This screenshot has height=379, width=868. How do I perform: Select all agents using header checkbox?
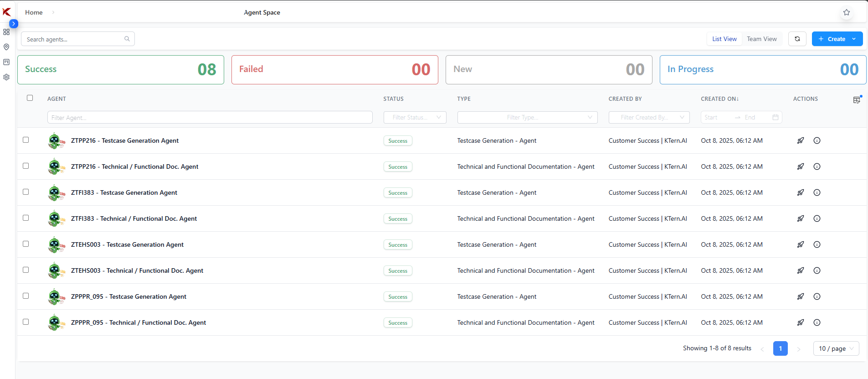30,98
